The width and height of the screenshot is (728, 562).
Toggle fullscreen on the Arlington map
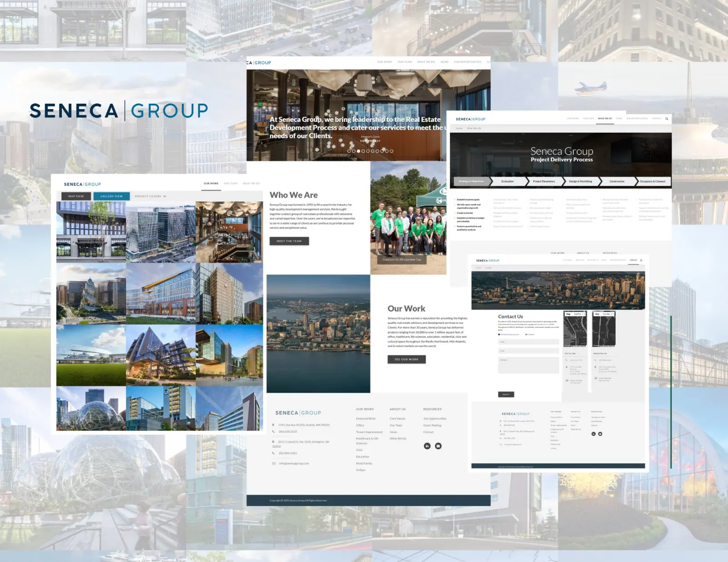[x=612, y=314]
